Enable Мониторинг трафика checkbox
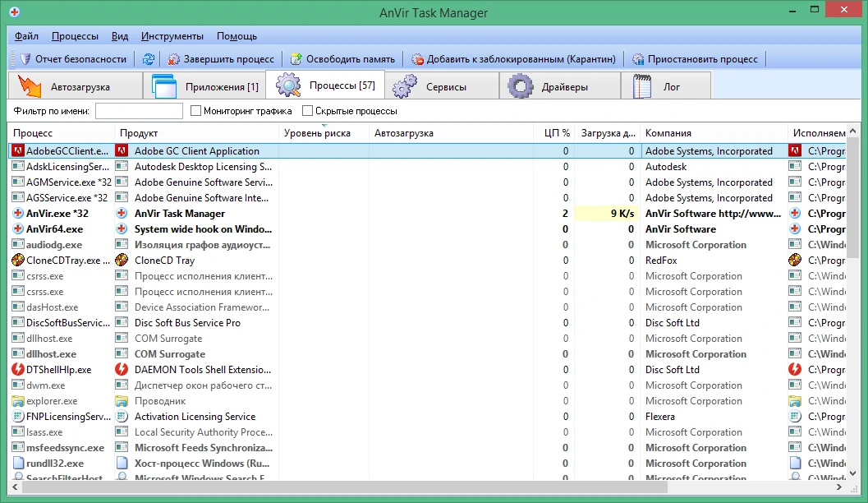Image resolution: width=868 pixels, height=503 pixels. pyautogui.click(x=195, y=111)
